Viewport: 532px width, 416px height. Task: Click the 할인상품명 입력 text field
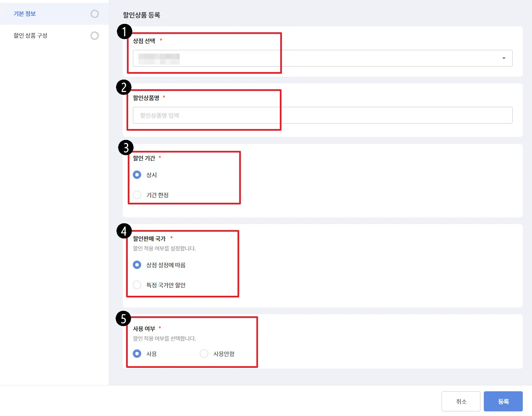tap(323, 115)
